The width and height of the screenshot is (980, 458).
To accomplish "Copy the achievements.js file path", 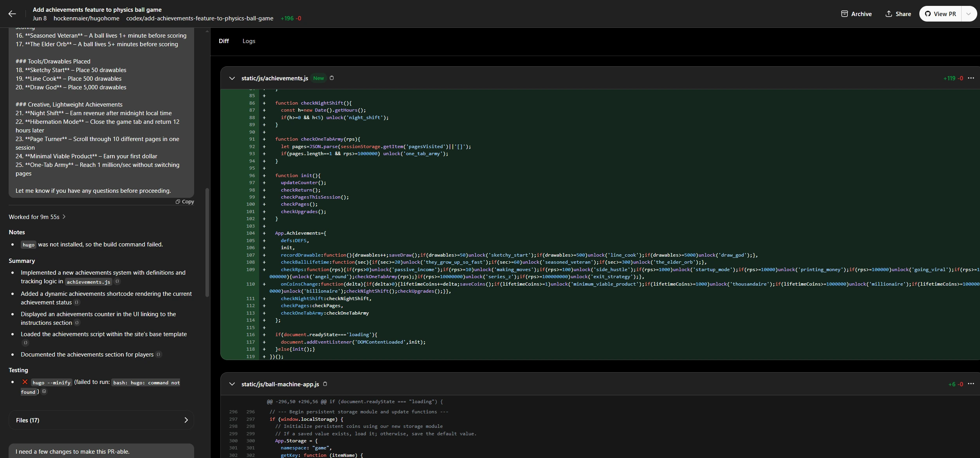I will tap(332, 78).
